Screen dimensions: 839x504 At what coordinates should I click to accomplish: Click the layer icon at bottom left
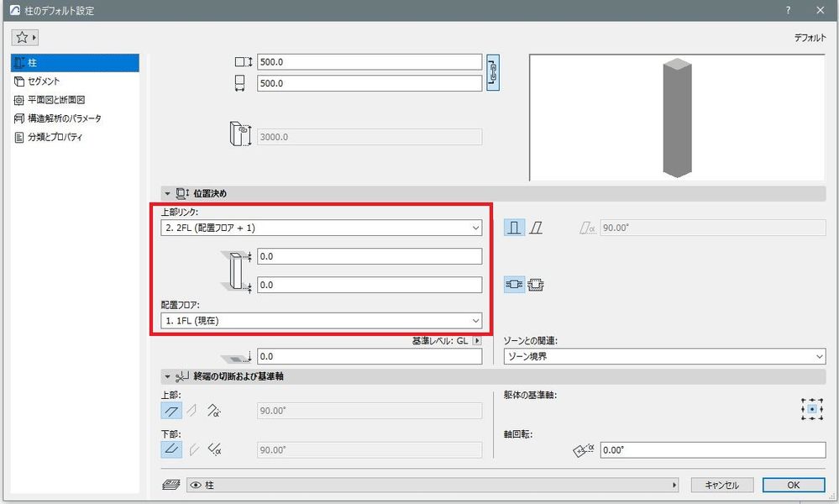click(171, 486)
